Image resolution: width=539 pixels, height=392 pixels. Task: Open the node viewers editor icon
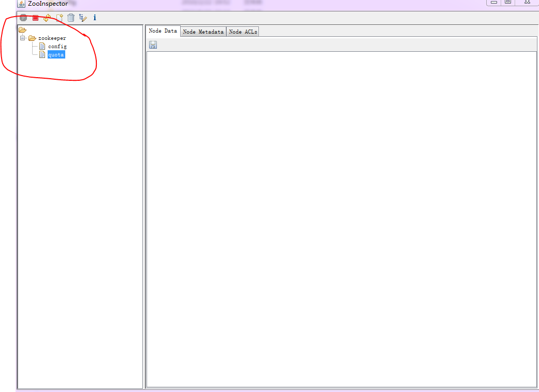pos(83,18)
